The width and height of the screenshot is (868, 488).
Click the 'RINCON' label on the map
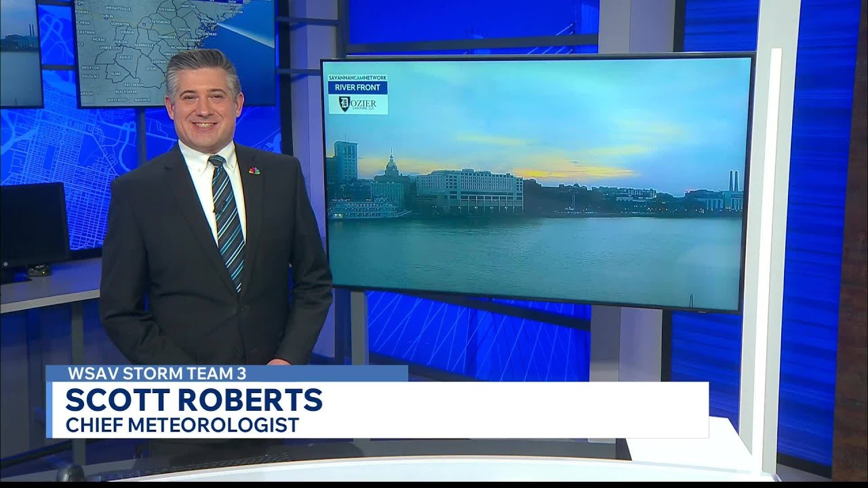[184, 30]
